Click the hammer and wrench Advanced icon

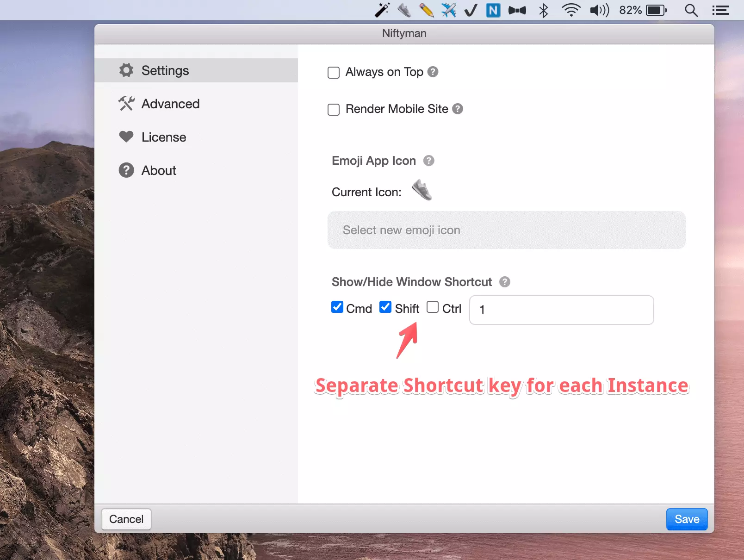click(x=126, y=103)
